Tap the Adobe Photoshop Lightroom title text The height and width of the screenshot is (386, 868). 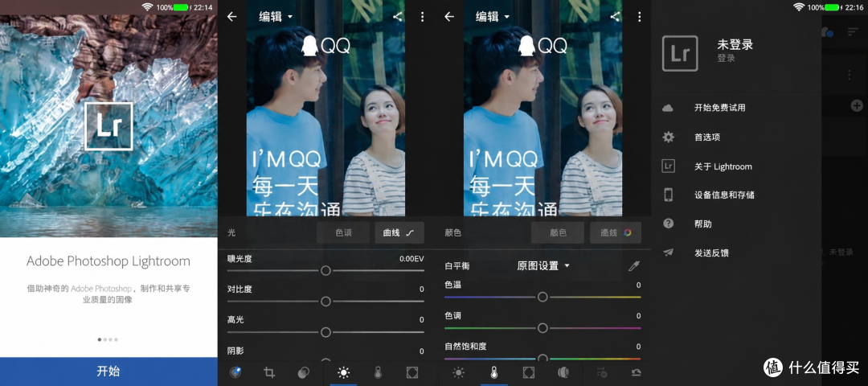point(108,261)
